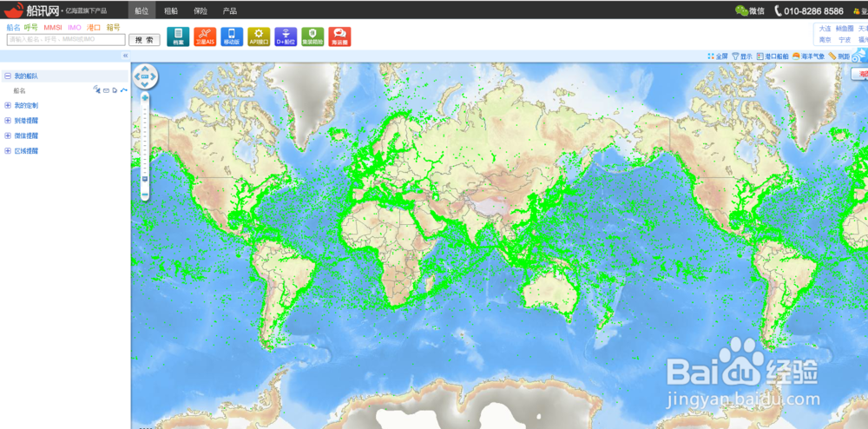Open the API接口 gear icon
Viewport: 868px width, 429px height.
[259, 36]
